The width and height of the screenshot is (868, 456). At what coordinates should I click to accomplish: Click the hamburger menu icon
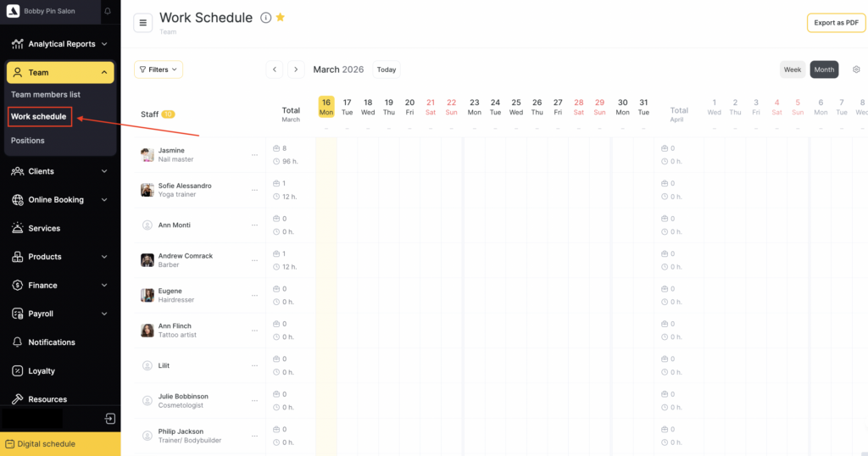tap(143, 23)
